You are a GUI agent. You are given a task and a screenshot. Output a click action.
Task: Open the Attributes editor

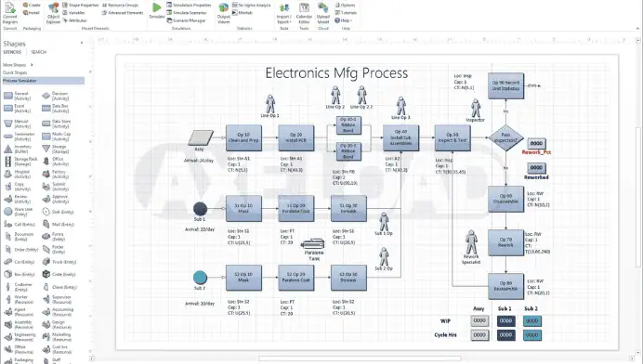pyautogui.click(x=74, y=20)
